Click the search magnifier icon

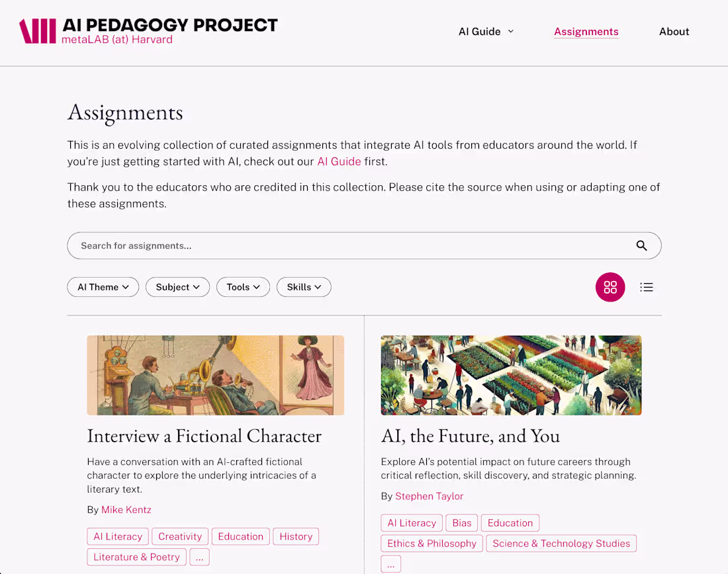(641, 245)
